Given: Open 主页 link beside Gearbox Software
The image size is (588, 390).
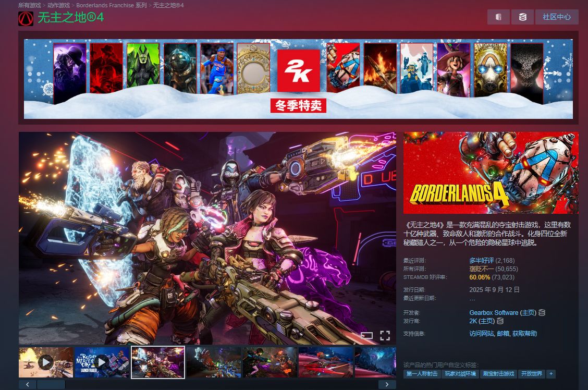Looking at the screenshot, I should click(x=529, y=312).
